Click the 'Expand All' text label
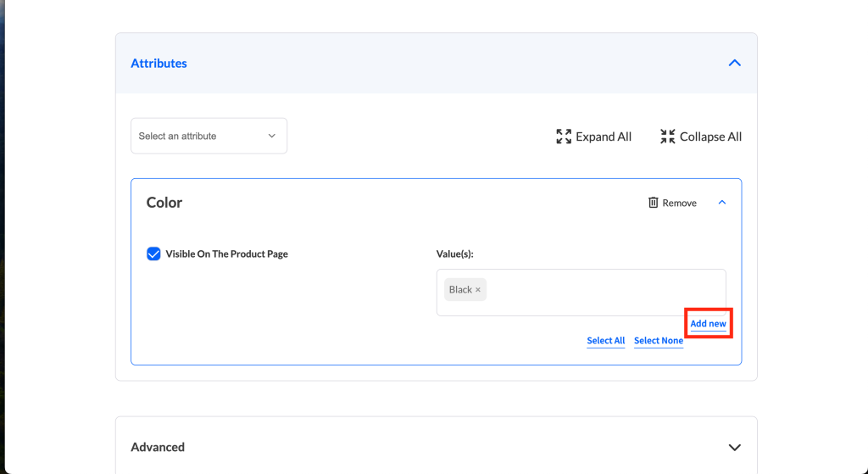 [604, 137]
